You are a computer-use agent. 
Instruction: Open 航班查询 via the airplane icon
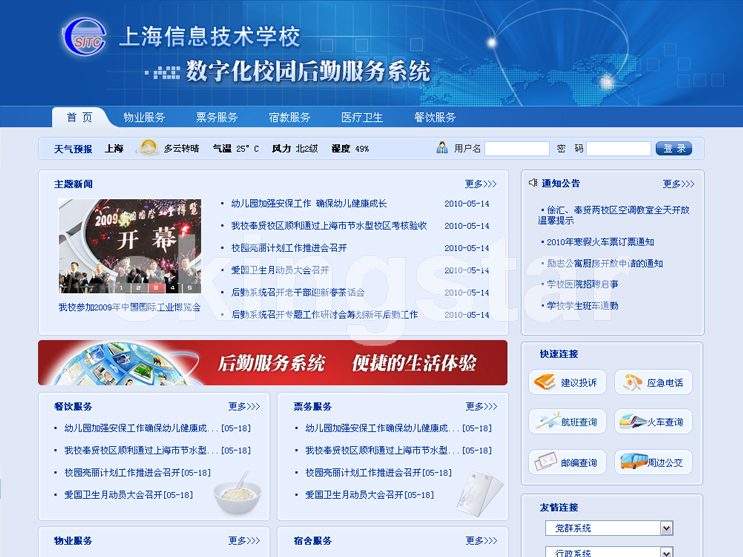coord(544,422)
